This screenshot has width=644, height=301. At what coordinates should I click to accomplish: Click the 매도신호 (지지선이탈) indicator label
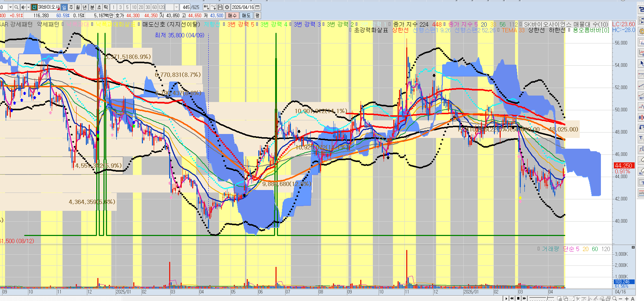(x=171, y=24)
